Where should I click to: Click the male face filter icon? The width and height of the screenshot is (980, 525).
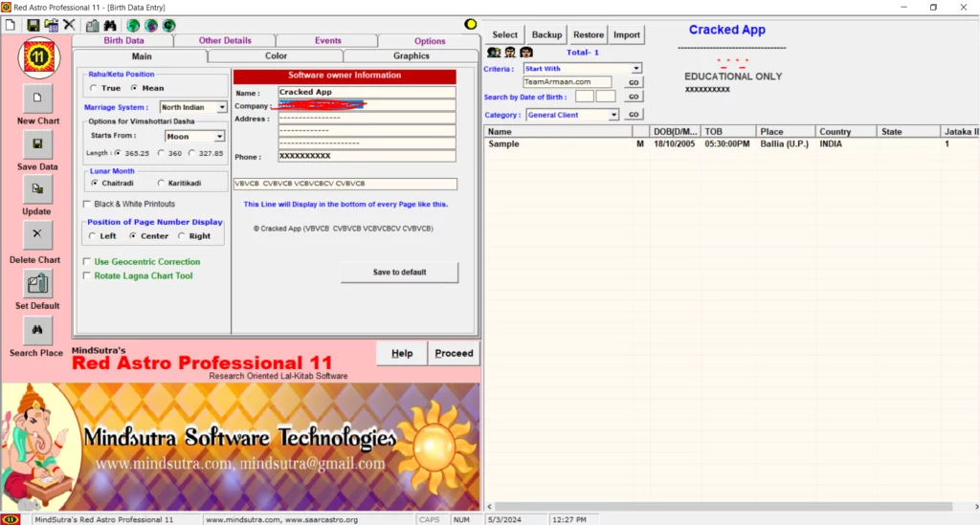[x=510, y=53]
